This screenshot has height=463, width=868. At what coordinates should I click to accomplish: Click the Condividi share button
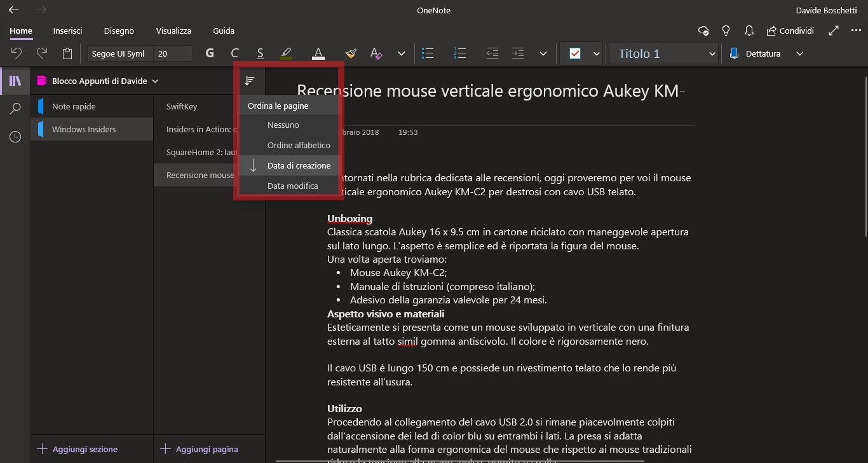[x=790, y=31]
